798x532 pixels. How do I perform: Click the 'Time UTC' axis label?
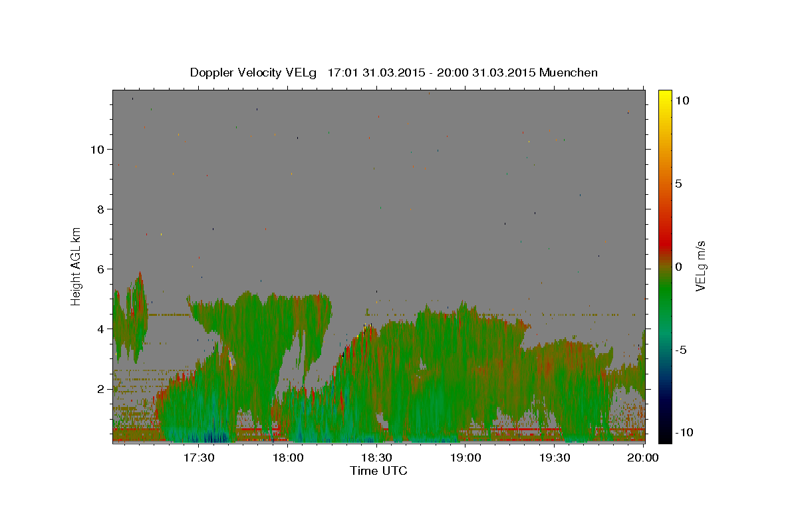click(x=378, y=471)
